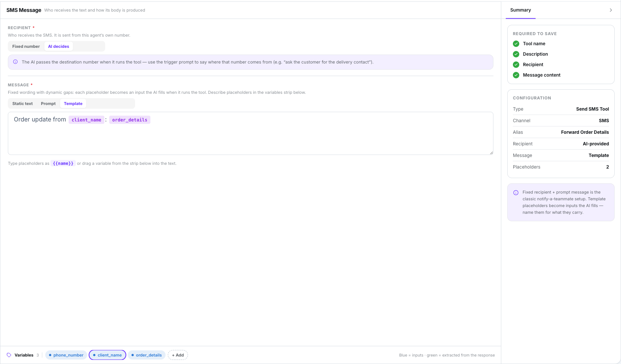Image resolution: width=621 pixels, height=364 pixels.
Task: Switch message mode to Static text
Action: click(x=22, y=104)
